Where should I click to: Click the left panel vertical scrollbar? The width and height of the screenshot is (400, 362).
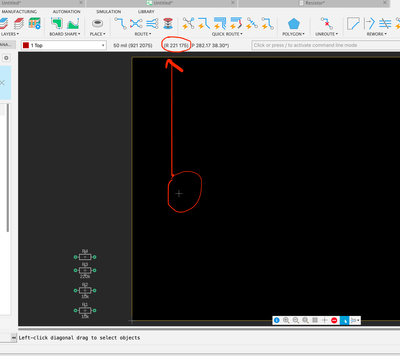point(8,168)
